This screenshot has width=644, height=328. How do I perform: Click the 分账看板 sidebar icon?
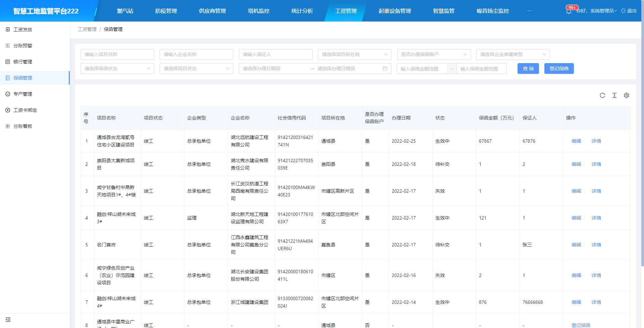8,126
